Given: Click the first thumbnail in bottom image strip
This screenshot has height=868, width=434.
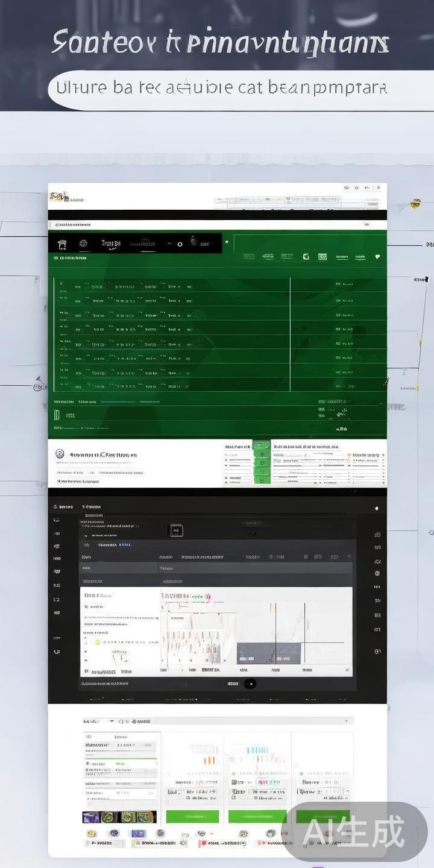Looking at the screenshot, I should pyautogui.click(x=90, y=817).
